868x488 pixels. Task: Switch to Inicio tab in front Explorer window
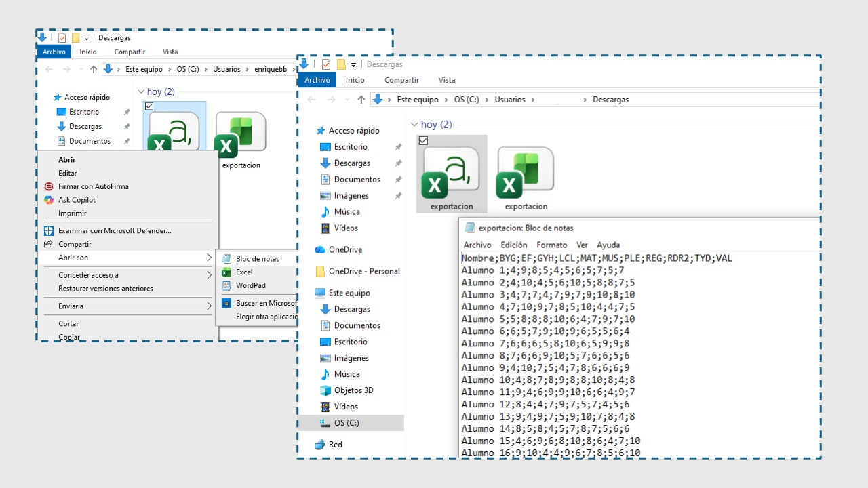pos(355,80)
